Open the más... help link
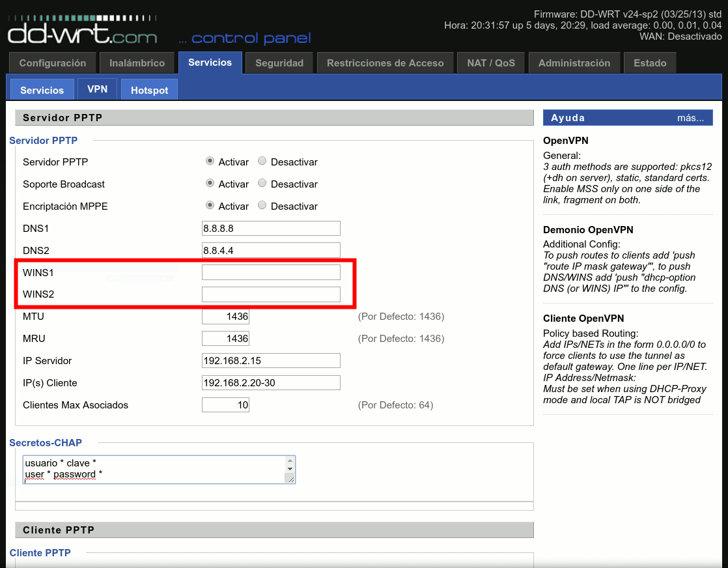The height and width of the screenshot is (568, 728). click(x=690, y=118)
